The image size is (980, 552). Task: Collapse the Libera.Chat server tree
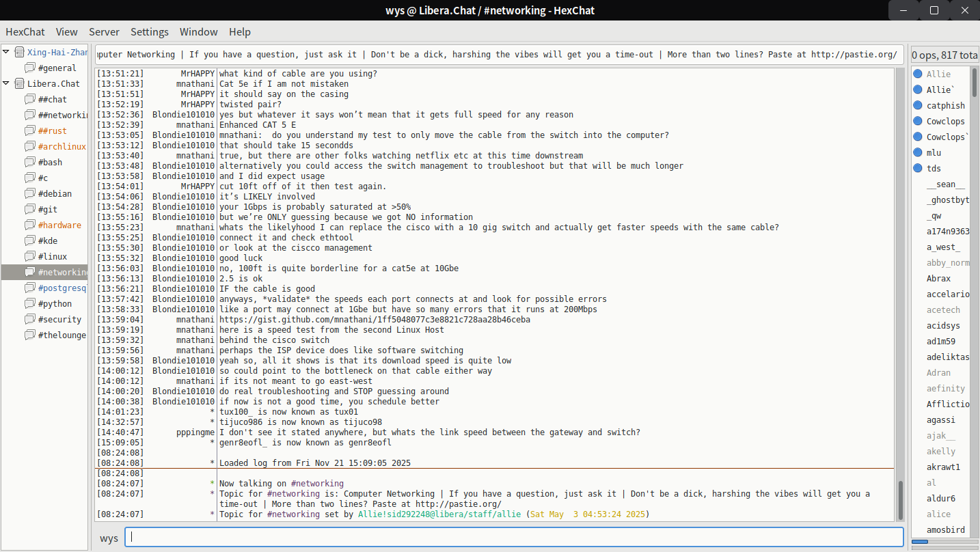(x=7, y=83)
